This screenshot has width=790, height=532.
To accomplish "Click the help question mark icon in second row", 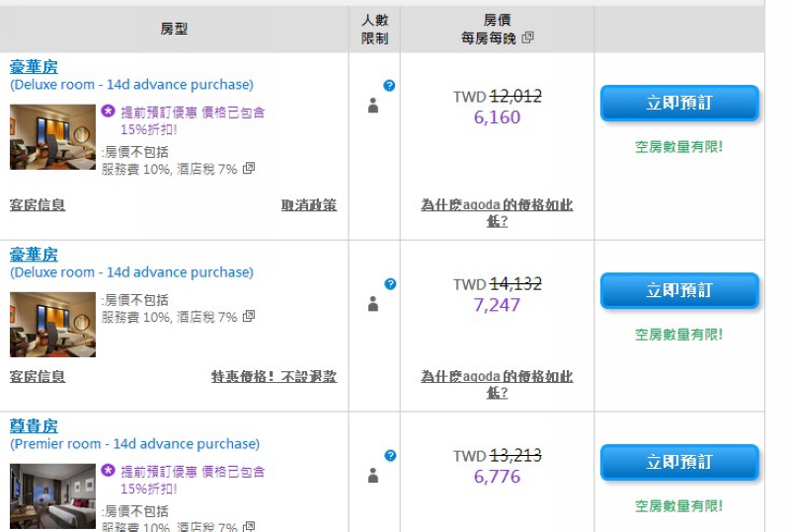I will tap(390, 283).
